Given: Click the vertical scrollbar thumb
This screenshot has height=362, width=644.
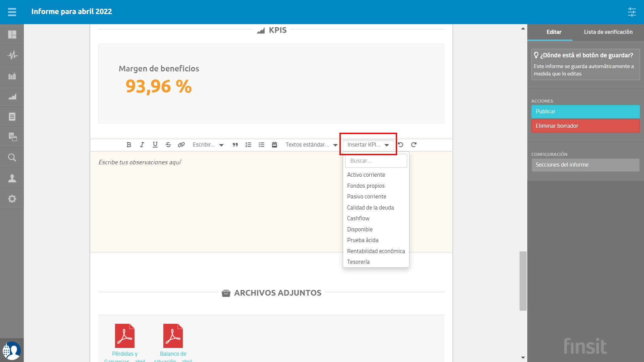Looking at the screenshot, I should click(x=523, y=281).
